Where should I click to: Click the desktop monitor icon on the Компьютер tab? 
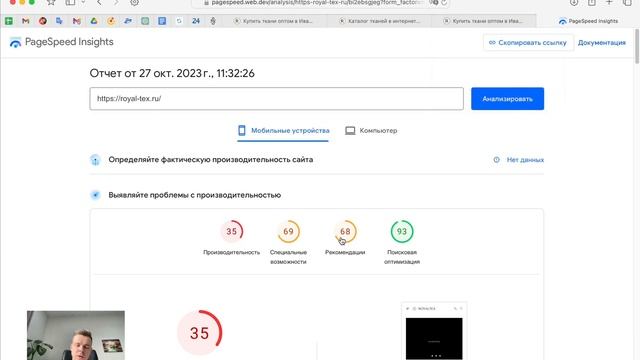click(350, 131)
